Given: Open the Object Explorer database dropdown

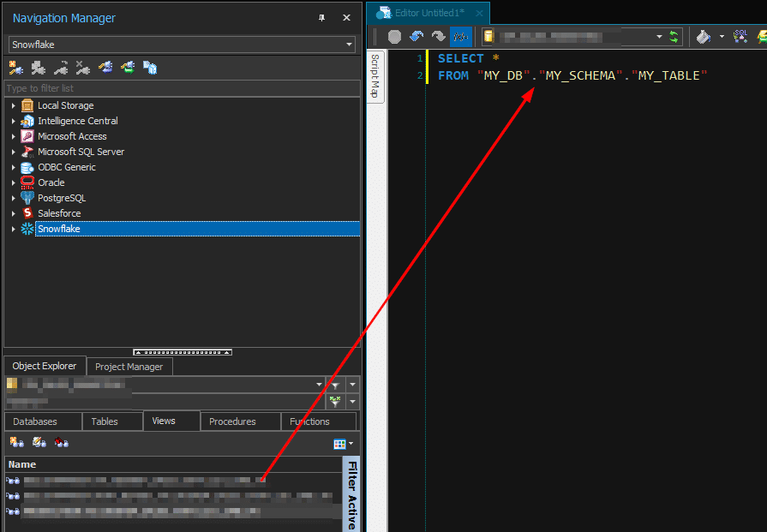Looking at the screenshot, I should pyautogui.click(x=319, y=385).
